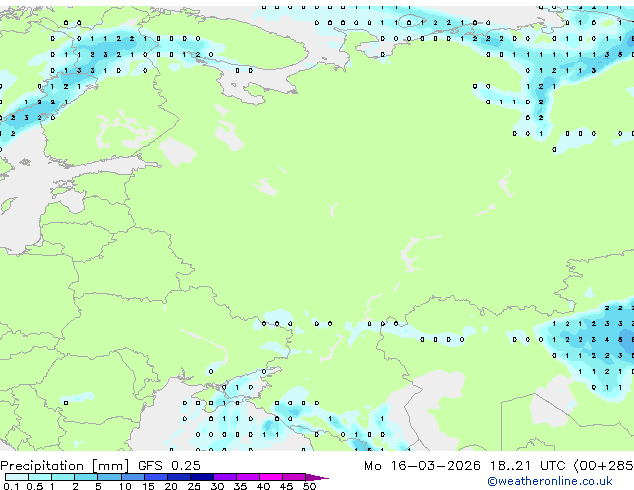The image size is (634, 490).
Task: Click the 30–35 mm purple legend swatch
Action: click(224, 477)
